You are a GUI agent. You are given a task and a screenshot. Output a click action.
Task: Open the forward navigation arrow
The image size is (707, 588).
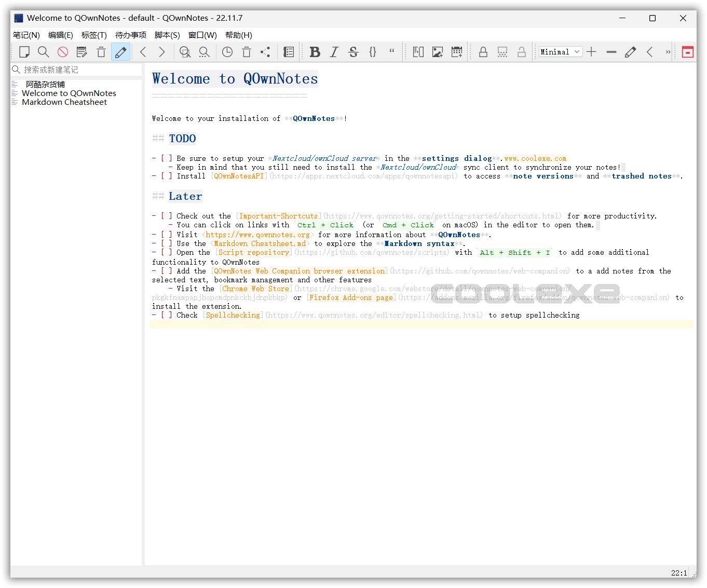point(161,52)
